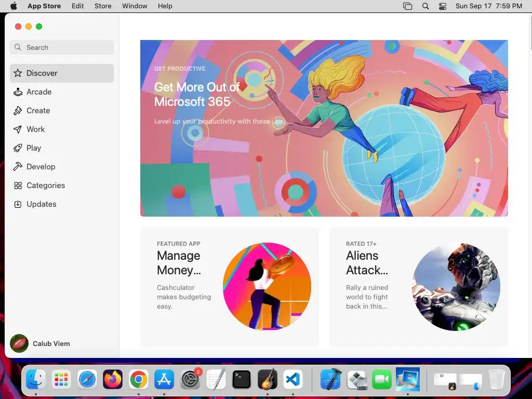
Task: Launch Safari from the Dock
Action: click(87, 379)
